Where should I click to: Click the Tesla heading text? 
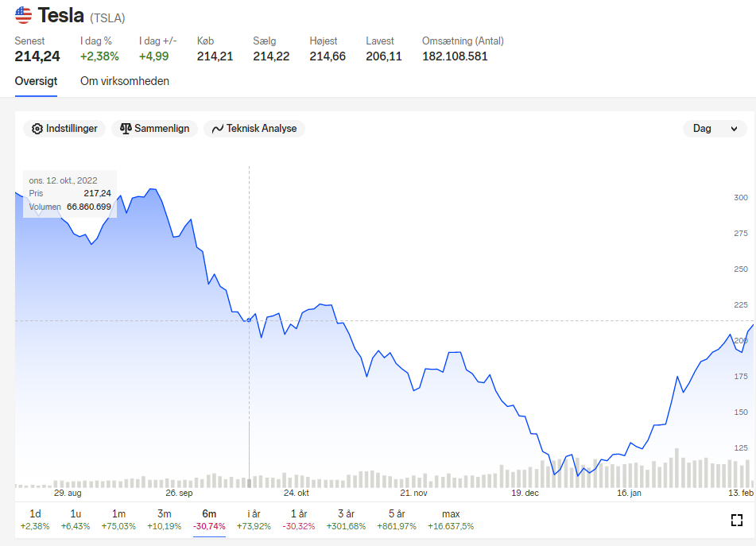tap(60, 15)
